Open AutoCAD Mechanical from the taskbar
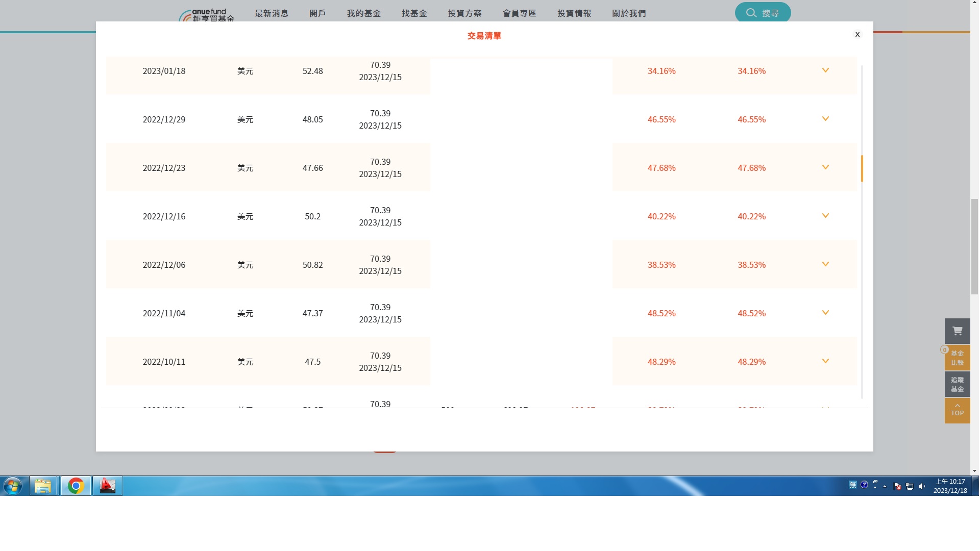Image resolution: width=980 pixels, height=551 pixels. click(107, 486)
